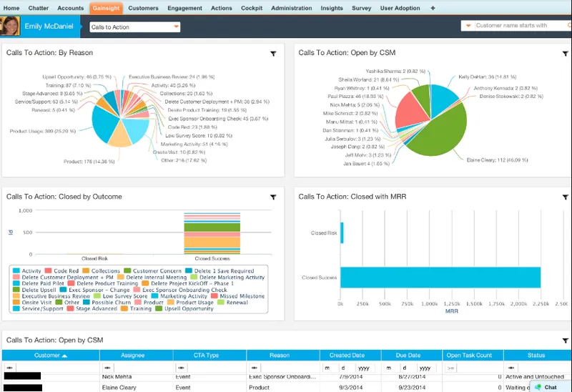572x392 pixels.
Task: Open the Accounts tab
Action: (70, 8)
